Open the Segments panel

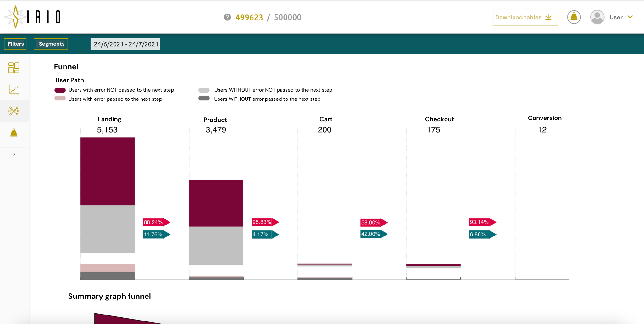coord(51,44)
